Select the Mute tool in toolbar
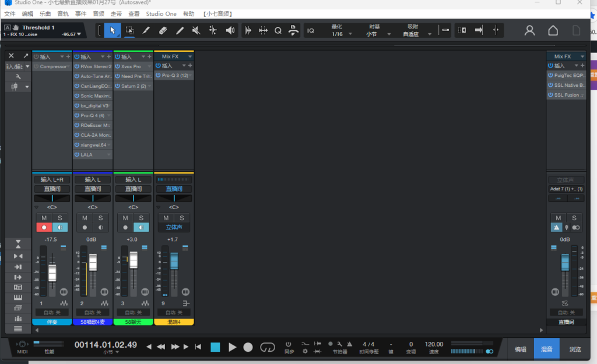 coord(196,30)
